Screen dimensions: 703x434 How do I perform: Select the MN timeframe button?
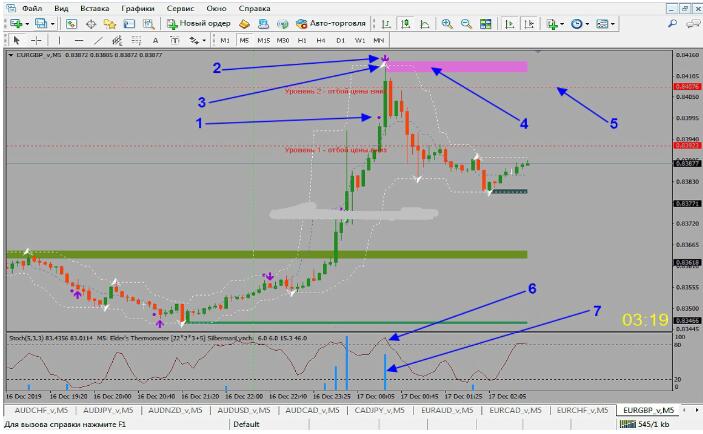click(378, 40)
